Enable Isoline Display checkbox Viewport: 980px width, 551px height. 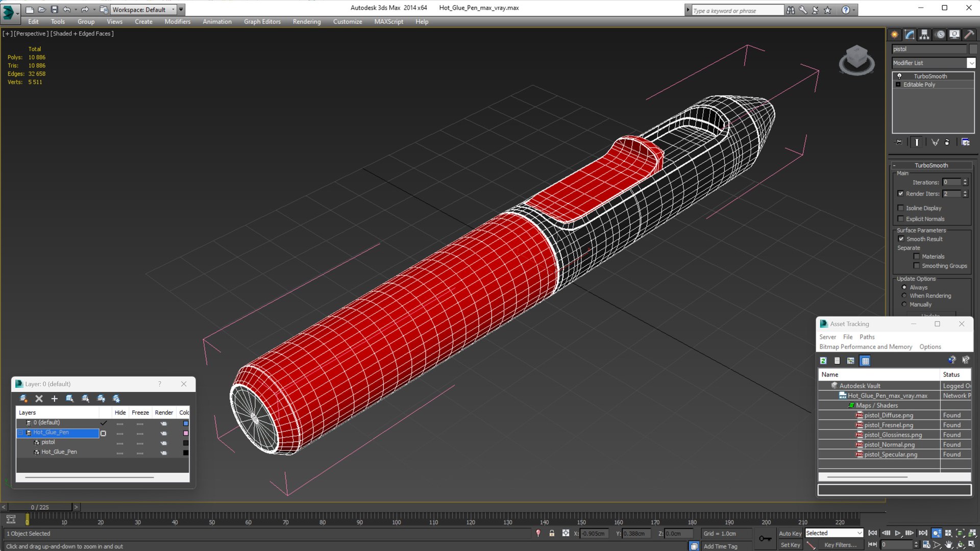coord(901,208)
